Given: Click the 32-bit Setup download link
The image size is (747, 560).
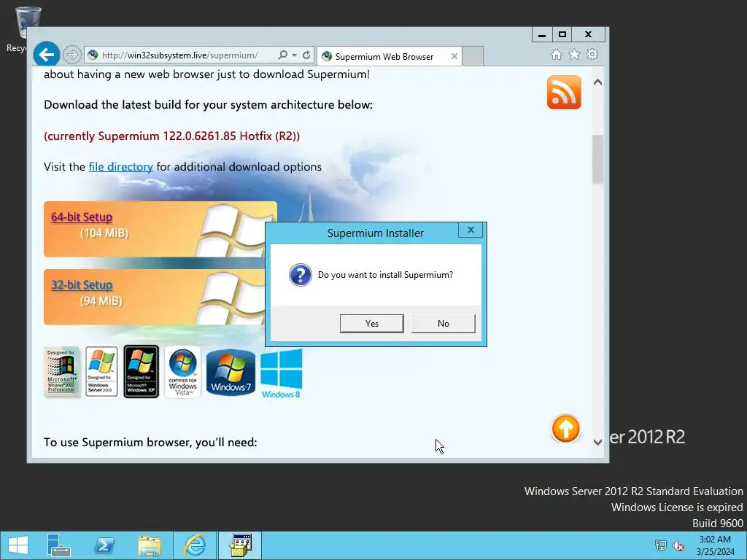Looking at the screenshot, I should click(82, 285).
